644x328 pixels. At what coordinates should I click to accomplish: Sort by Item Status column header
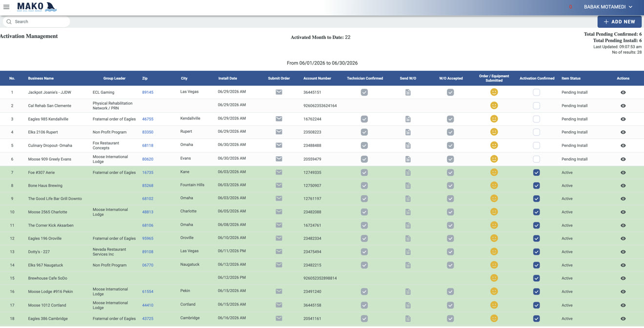tap(571, 78)
